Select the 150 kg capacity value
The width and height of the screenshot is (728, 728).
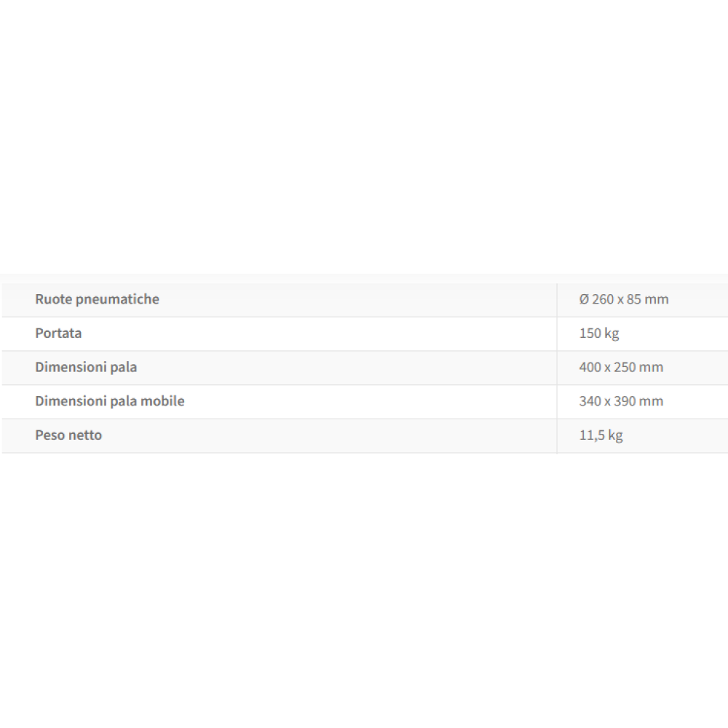[x=598, y=333]
